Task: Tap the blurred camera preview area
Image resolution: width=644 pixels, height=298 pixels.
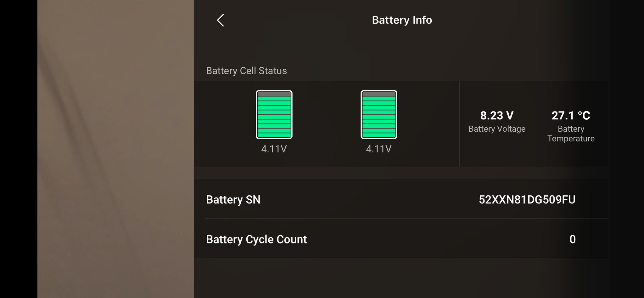Action: pyautogui.click(x=115, y=149)
